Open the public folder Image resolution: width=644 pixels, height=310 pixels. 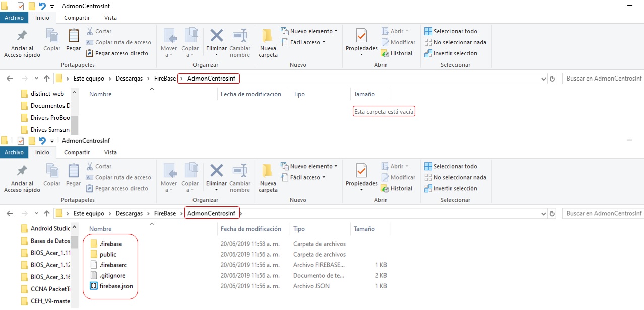click(108, 254)
